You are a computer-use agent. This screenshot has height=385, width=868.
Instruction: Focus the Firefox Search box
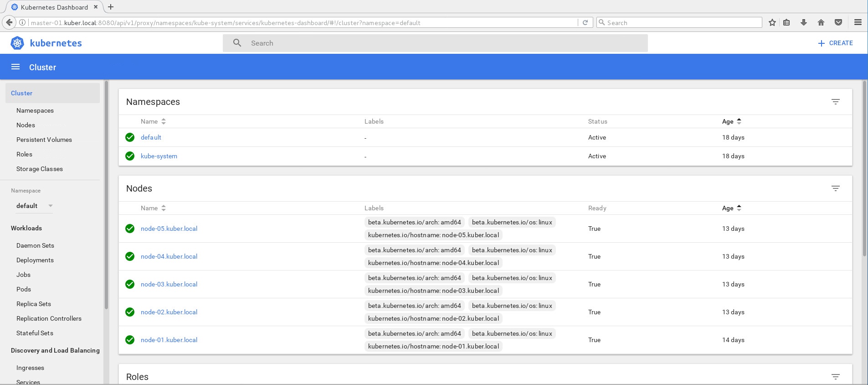[x=679, y=22]
